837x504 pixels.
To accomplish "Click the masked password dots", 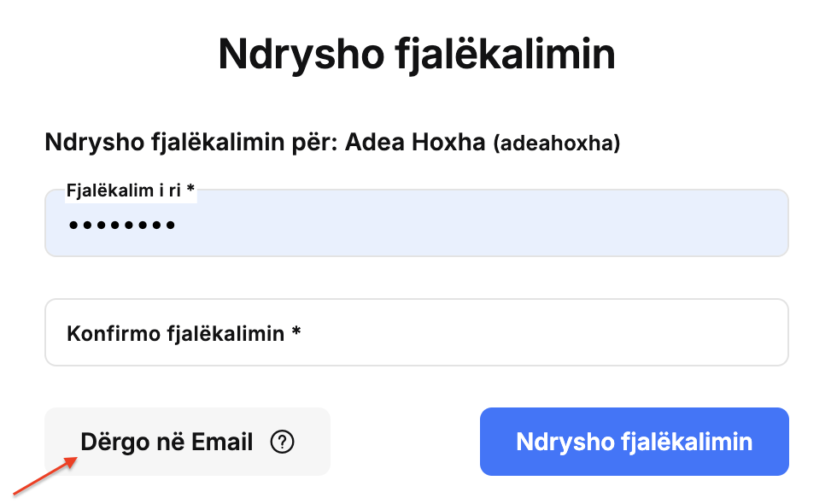I will (121, 226).
